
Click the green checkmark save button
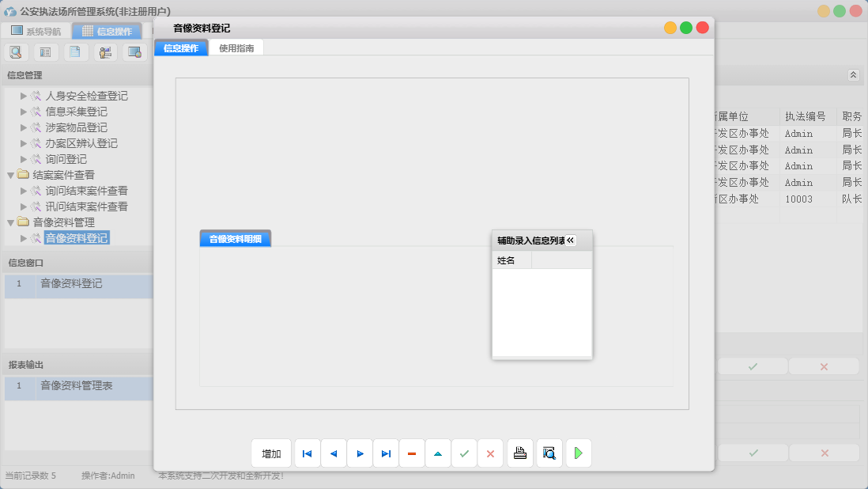coord(464,453)
